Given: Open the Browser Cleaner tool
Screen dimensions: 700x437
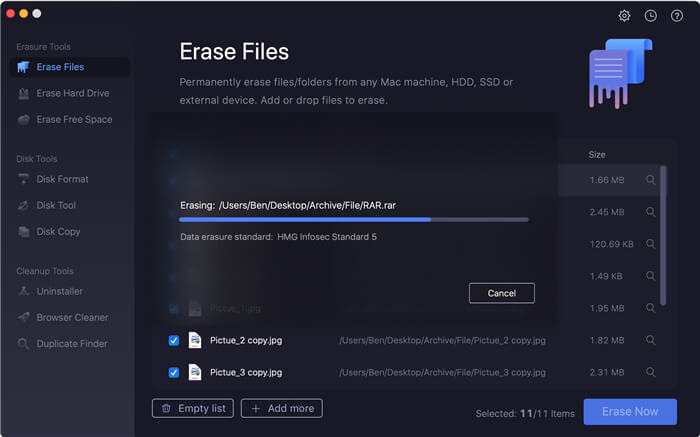Looking at the screenshot, I should pos(70,317).
